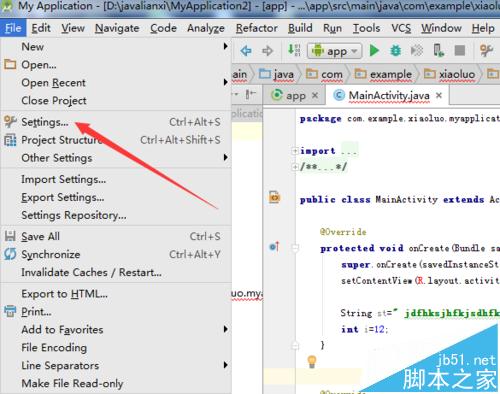The image size is (500, 394).
Task: Choose Open... from File menu
Action: click(116, 64)
